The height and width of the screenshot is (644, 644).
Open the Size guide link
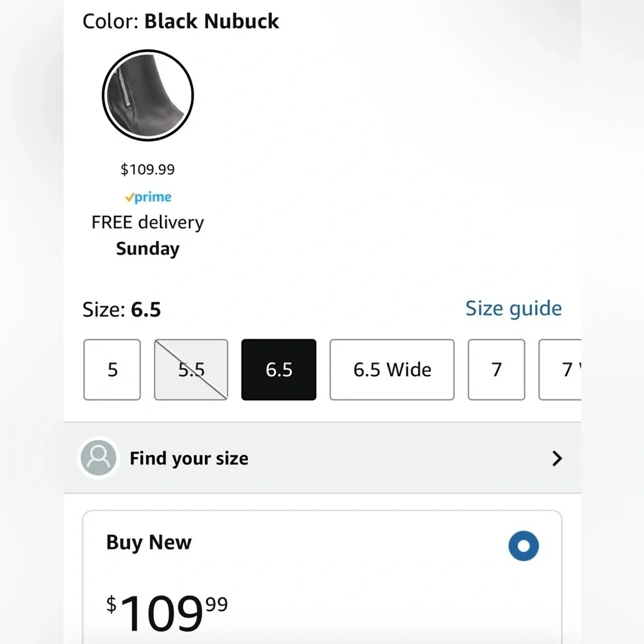coord(513,308)
